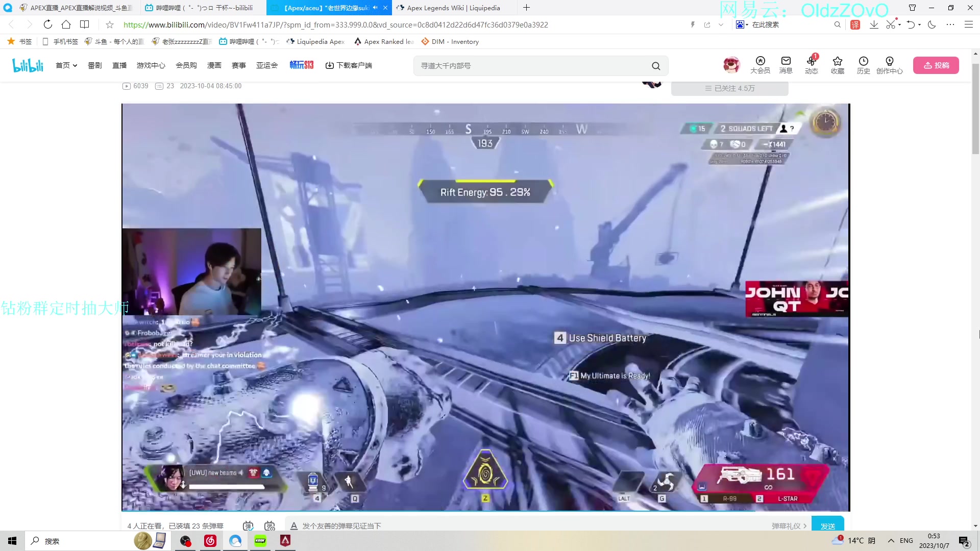This screenshot has height=551, width=980.
Task: Open 直播 in bilibili navigation
Action: [x=119, y=65]
